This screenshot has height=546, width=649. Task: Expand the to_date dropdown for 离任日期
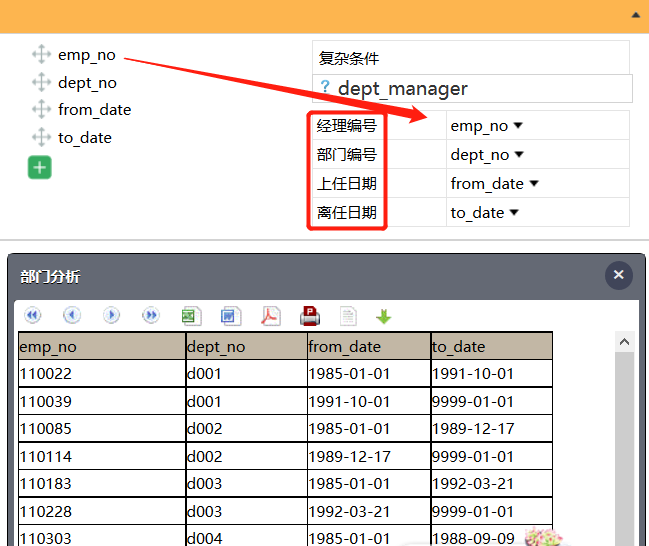point(513,212)
